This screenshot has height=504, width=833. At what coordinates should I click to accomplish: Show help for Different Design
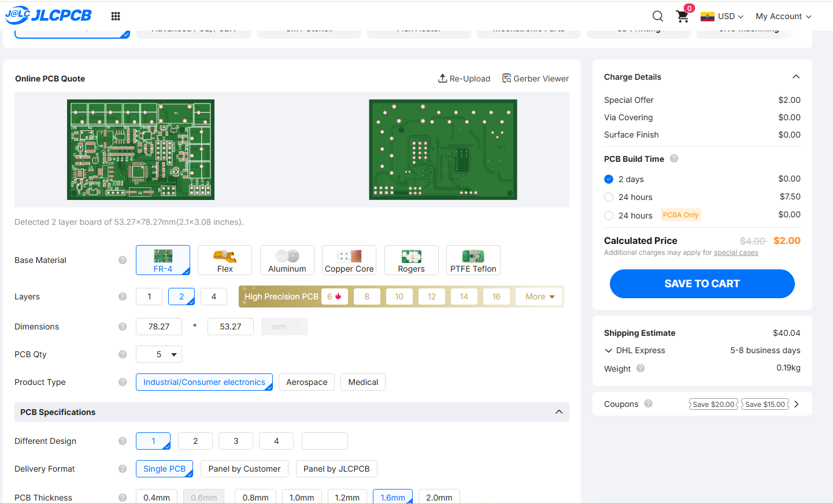[x=123, y=441]
